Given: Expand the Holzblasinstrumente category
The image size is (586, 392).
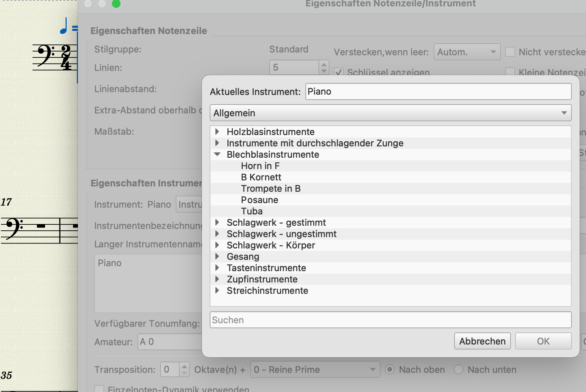Looking at the screenshot, I should tap(217, 131).
